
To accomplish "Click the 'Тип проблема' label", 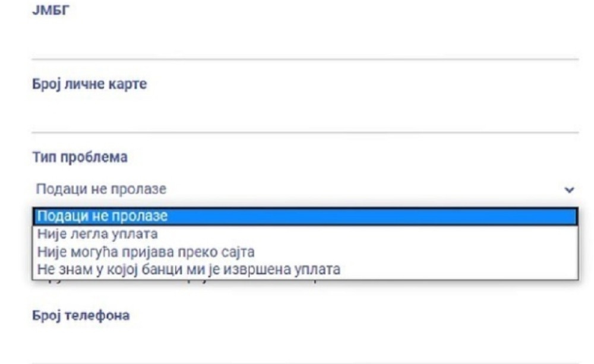I will (x=79, y=157).
